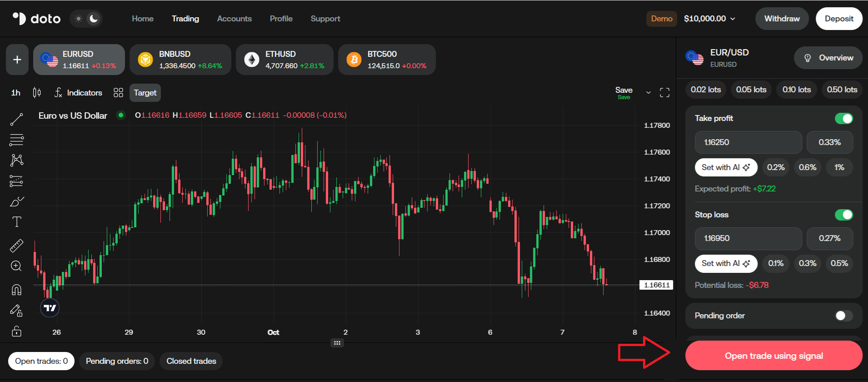Disable the Take profit switch
The height and width of the screenshot is (382, 868).
coord(844,119)
